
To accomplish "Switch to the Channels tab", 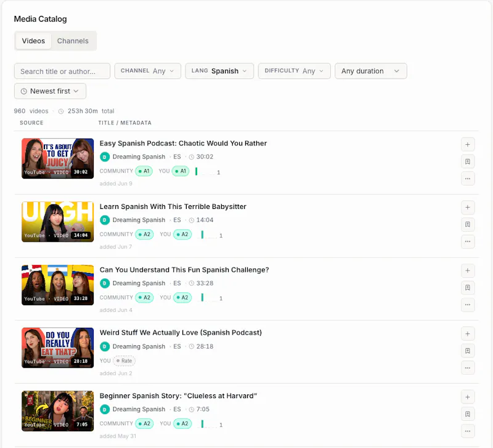I will 73,41.
